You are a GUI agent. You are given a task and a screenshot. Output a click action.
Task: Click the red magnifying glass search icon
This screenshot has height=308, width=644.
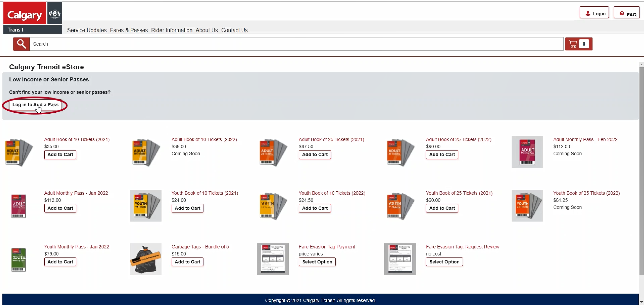point(21,44)
